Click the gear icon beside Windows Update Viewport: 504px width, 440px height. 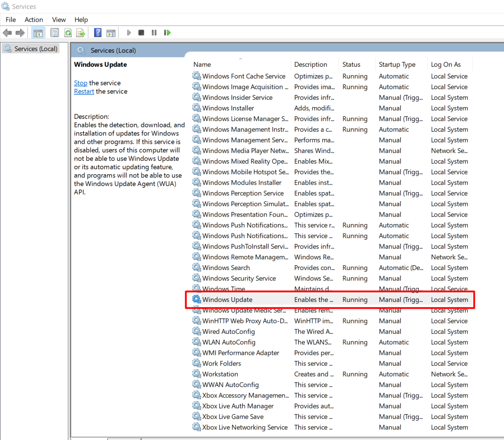pyautogui.click(x=196, y=299)
